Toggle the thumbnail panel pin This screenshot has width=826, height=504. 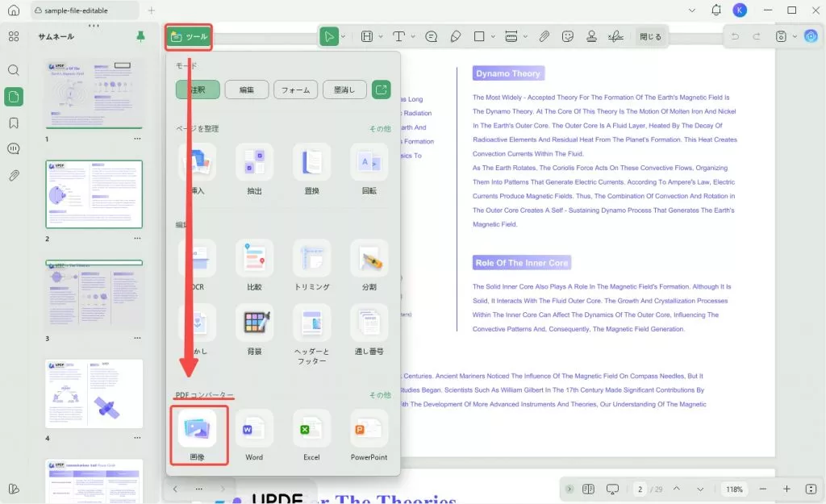pyautogui.click(x=140, y=36)
